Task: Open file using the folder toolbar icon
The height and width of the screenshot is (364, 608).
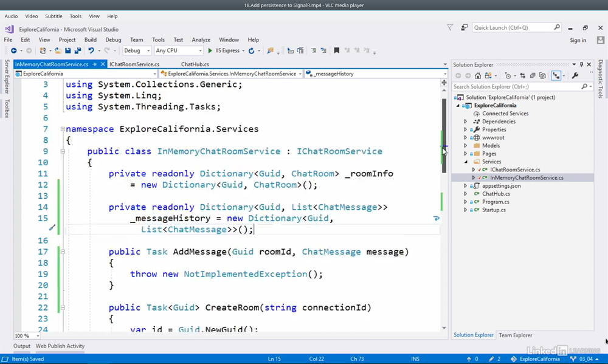Action: (58, 51)
